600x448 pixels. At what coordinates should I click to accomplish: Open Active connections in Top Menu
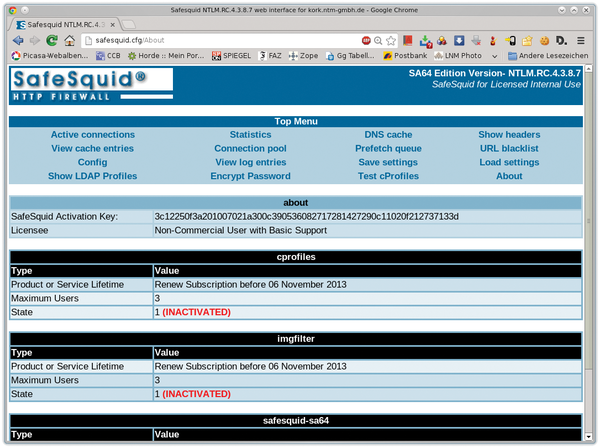(93, 135)
